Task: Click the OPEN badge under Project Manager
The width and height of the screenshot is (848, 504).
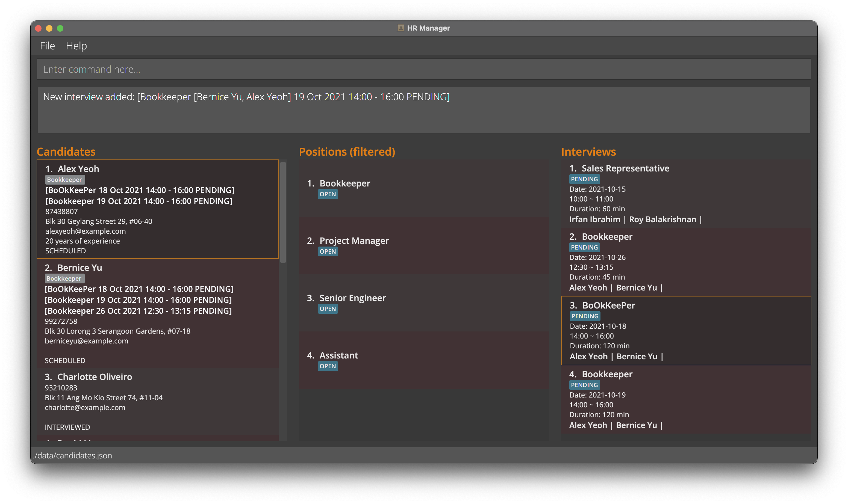Action: 328,252
